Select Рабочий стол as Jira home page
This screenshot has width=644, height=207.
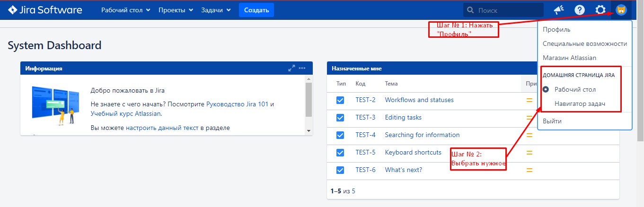pos(575,89)
